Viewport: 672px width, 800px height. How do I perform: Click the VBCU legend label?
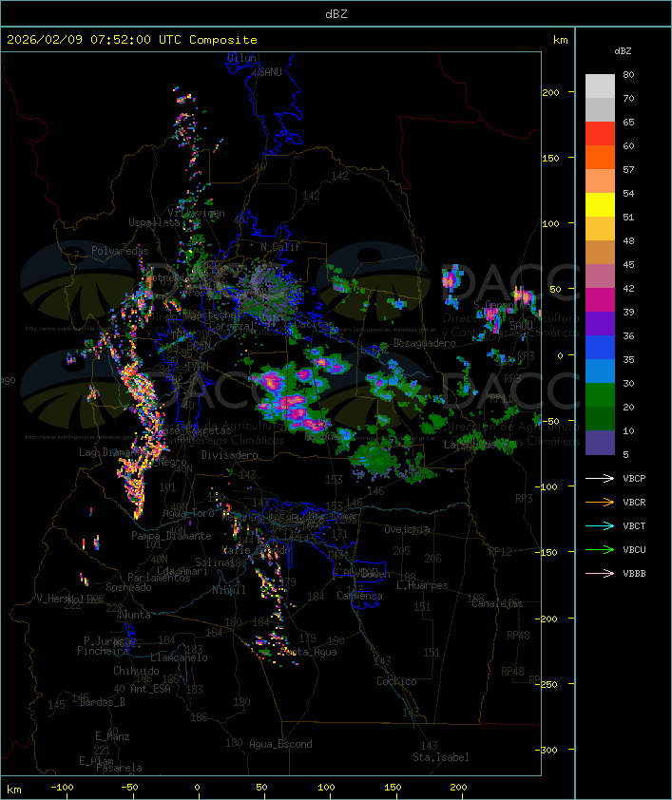pyautogui.click(x=634, y=549)
